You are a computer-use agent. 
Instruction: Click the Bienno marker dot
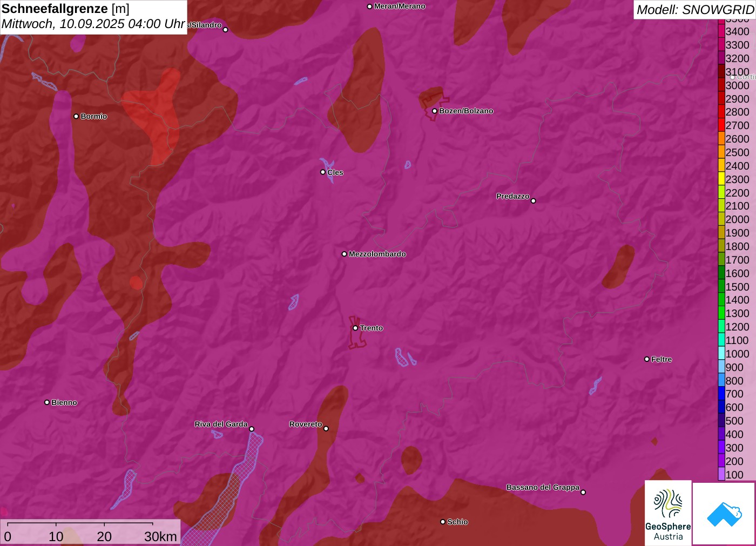[x=47, y=402]
